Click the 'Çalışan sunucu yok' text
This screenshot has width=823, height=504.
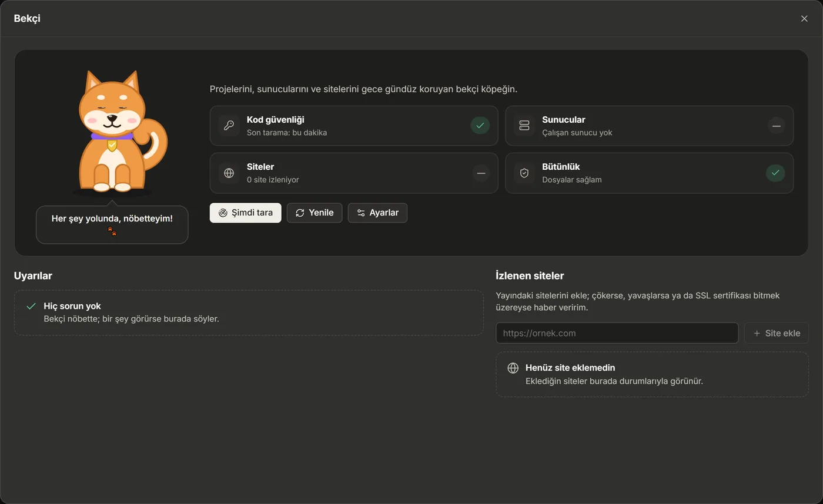[577, 133]
